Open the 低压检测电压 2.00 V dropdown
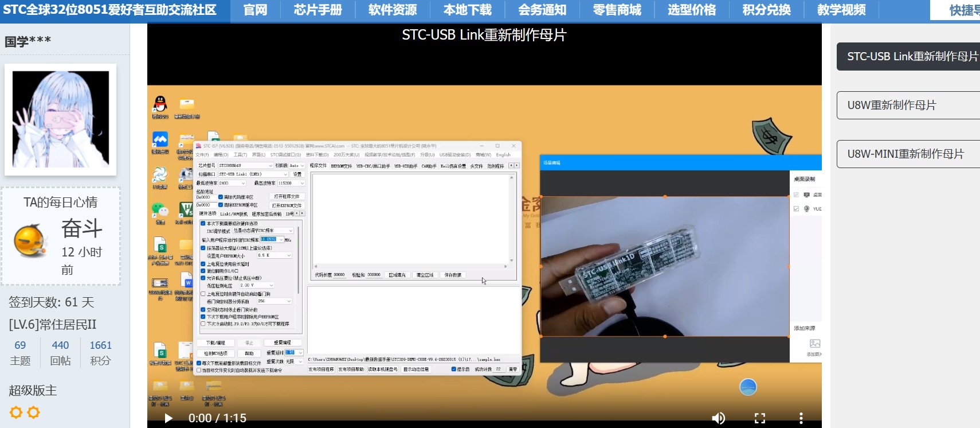980x428 pixels. (x=257, y=285)
